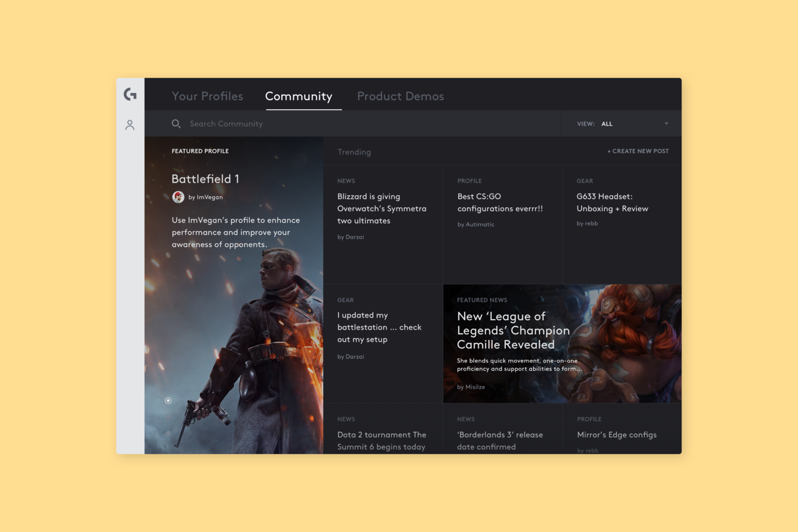Select the Community tab
Image resolution: width=798 pixels, height=532 pixels.
(x=299, y=96)
